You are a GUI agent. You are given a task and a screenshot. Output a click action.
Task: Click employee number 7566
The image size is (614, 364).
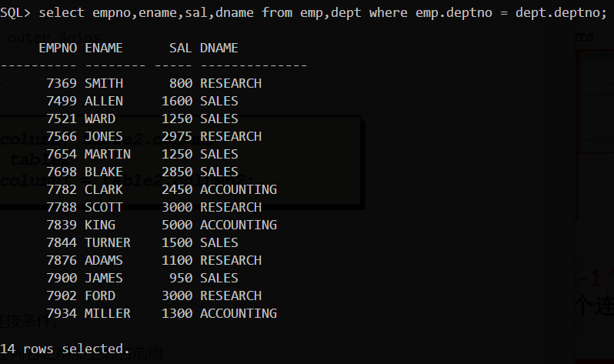pyautogui.click(x=62, y=136)
